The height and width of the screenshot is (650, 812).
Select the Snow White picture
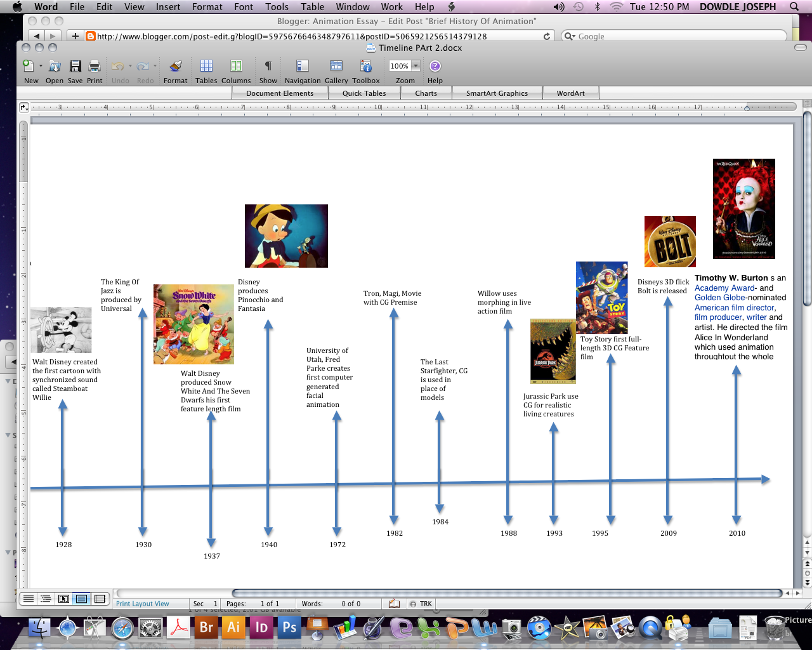click(x=193, y=324)
